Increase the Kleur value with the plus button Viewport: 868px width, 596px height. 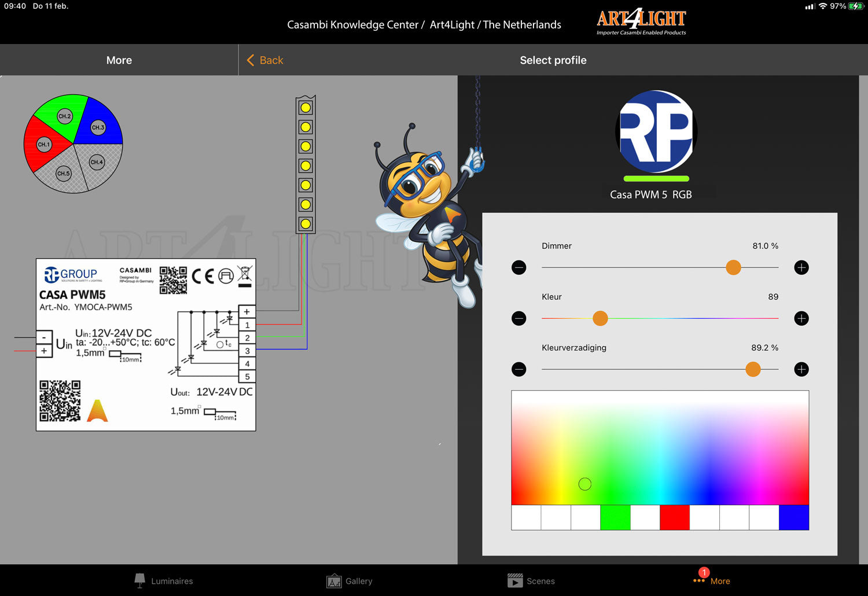(801, 318)
